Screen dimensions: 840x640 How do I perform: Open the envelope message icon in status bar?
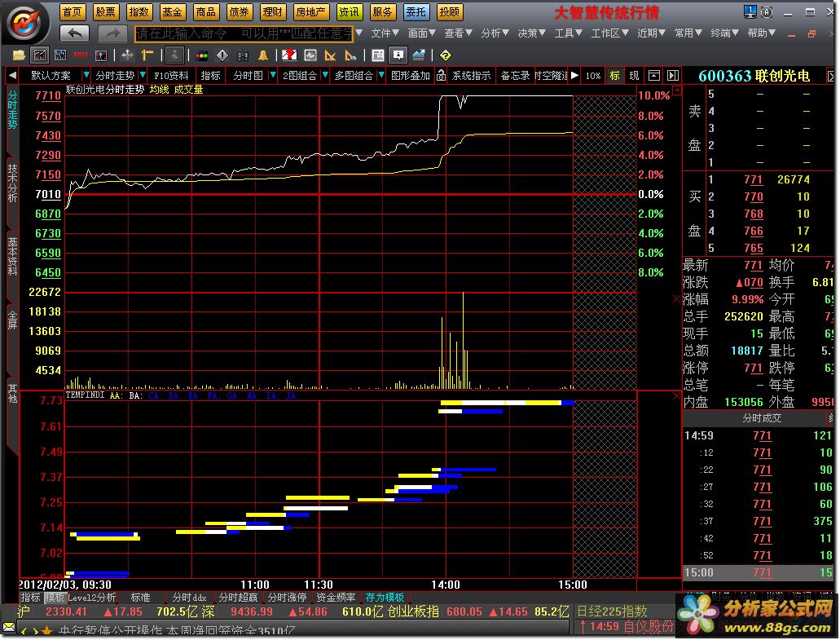pos(9,627)
